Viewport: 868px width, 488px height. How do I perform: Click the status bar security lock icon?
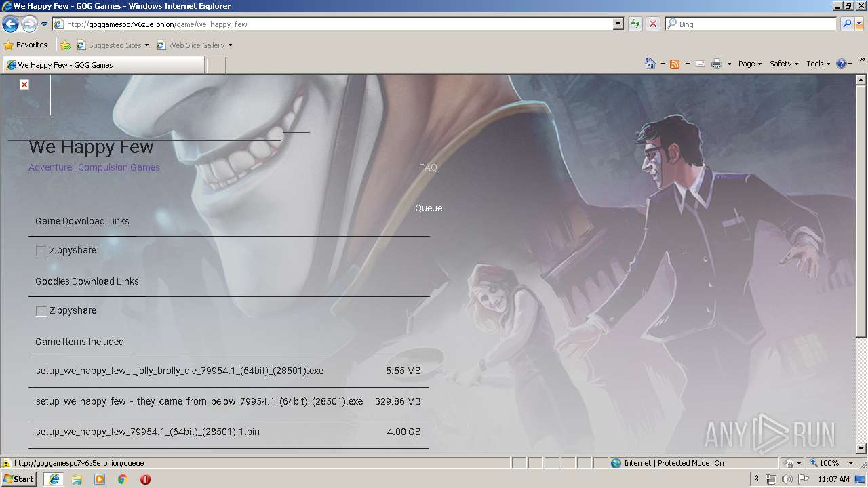(x=789, y=463)
